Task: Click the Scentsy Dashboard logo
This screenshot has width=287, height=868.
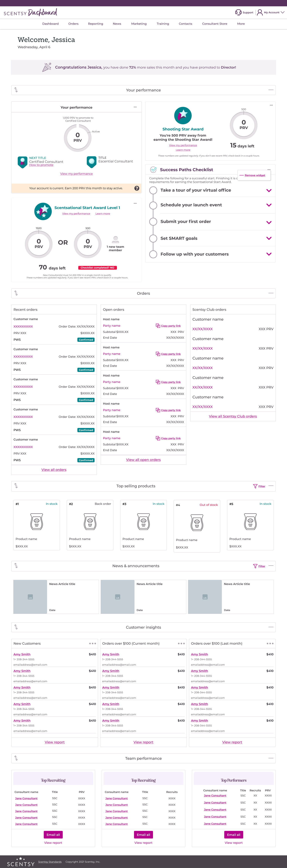Action: [x=30, y=13]
